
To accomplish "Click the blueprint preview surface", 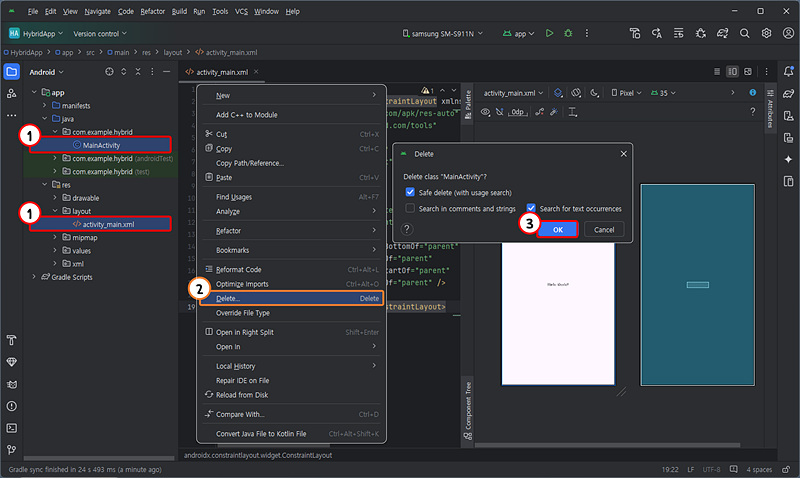I will coord(697,285).
